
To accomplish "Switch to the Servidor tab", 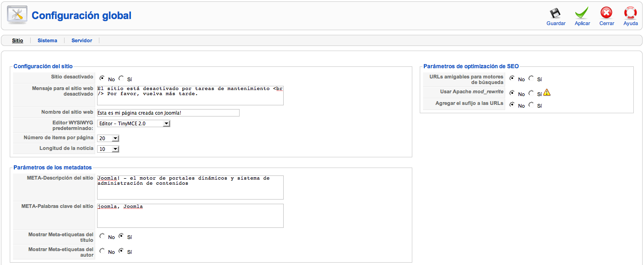I will coord(82,41).
